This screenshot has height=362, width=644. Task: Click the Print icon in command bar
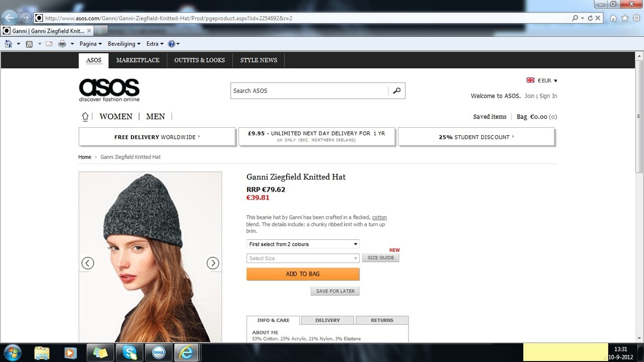coord(62,44)
